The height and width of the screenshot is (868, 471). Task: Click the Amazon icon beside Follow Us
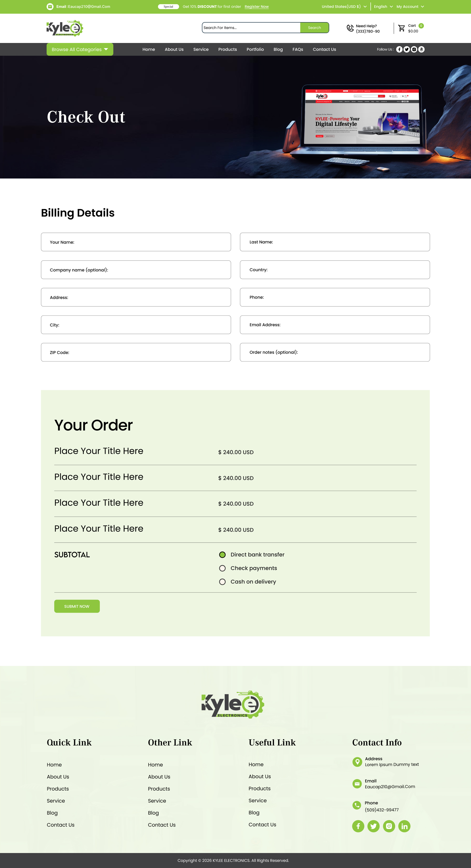421,50
